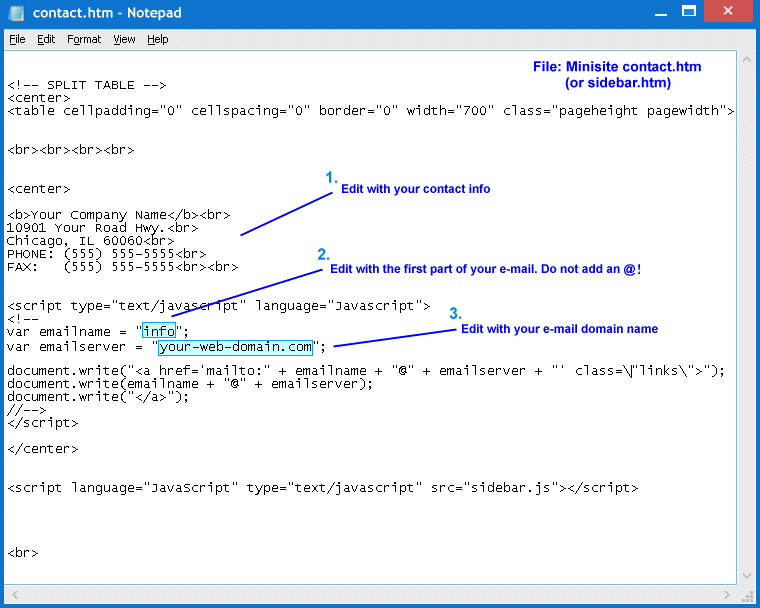
Task: Click the window resize grip corner
Action: (747, 595)
